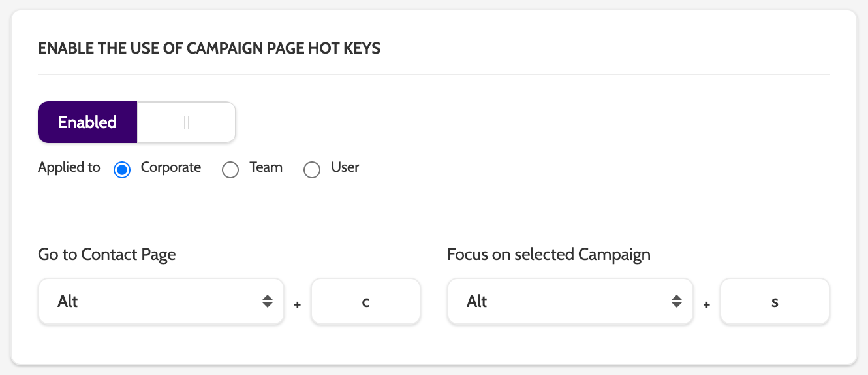Viewport: 868px width, 375px height.
Task: Select the Corporate radio button
Action: click(122, 170)
